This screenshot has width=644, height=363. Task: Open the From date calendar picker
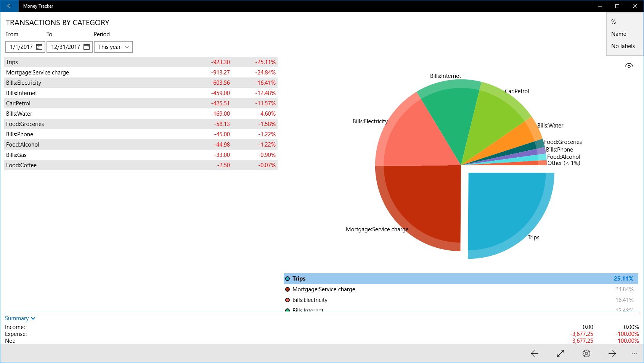(39, 47)
